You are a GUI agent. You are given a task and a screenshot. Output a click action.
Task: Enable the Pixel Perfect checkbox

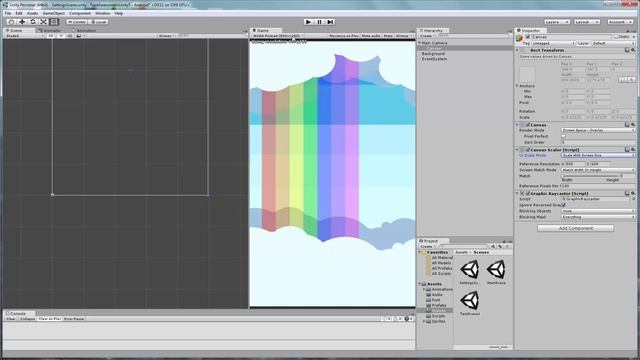pos(564,136)
